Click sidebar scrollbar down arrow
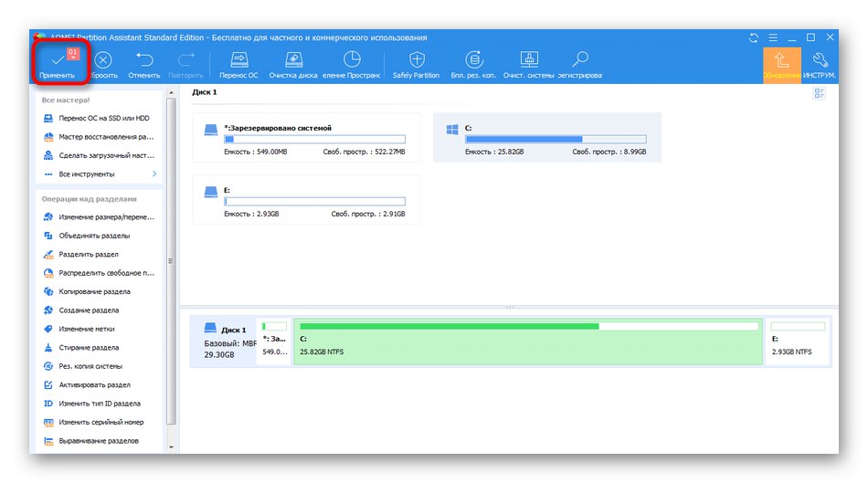 tap(171, 447)
